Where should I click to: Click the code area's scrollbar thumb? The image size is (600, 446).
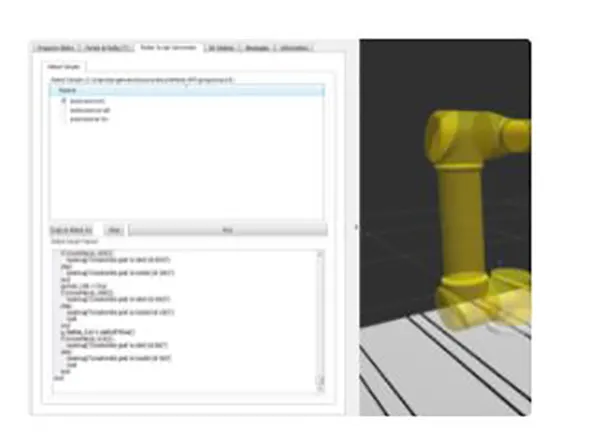pos(320,380)
